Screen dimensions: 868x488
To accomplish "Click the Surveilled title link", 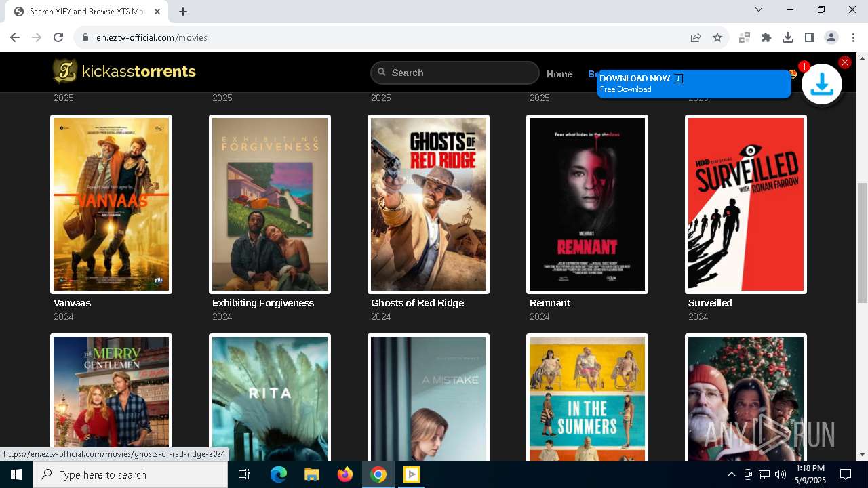I will [x=710, y=303].
